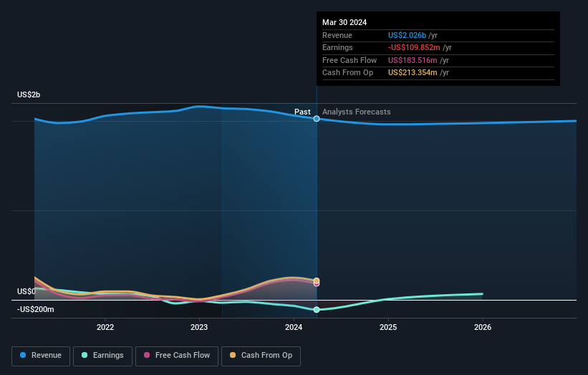Click the cash from op value US$213.354m
Screen dimensions: 588x375
(413, 73)
